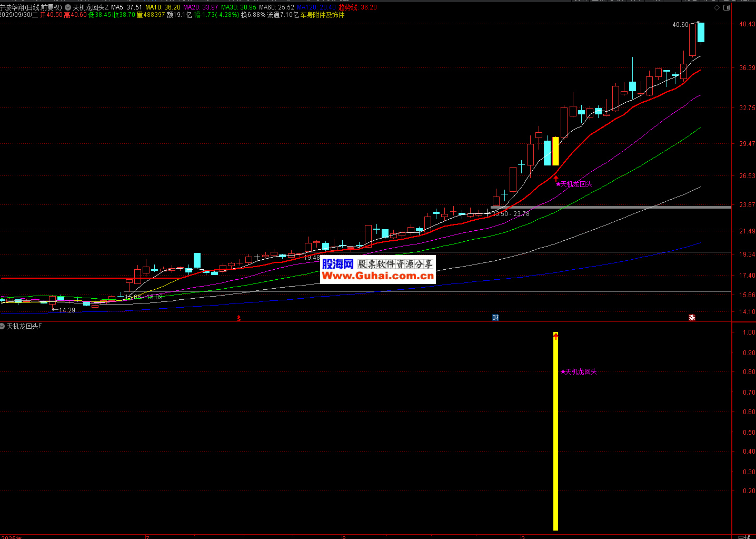Expand the 天机龙回头Z main indicator dropdown
The image size is (756, 539).
(68, 8)
